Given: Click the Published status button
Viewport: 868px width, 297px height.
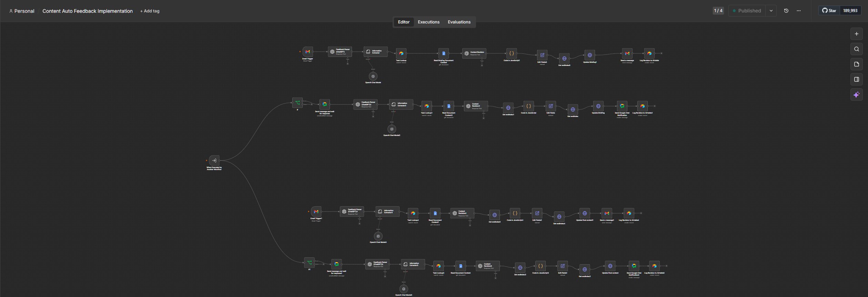Looking at the screenshot, I should coord(747,11).
